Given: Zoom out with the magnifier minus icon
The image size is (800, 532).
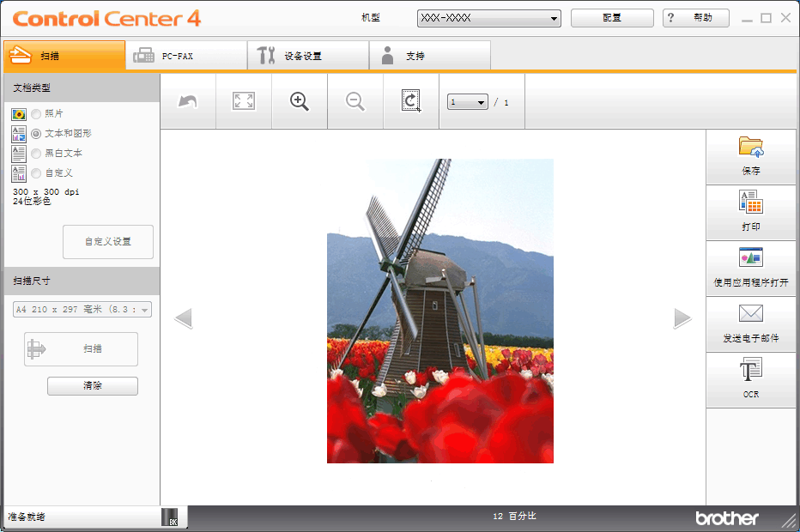Looking at the screenshot, I should tap(355, 101).
